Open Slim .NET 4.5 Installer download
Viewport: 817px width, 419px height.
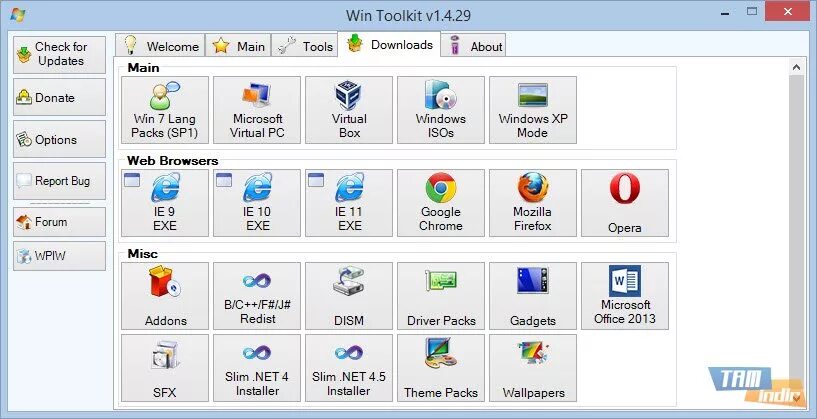349,368
